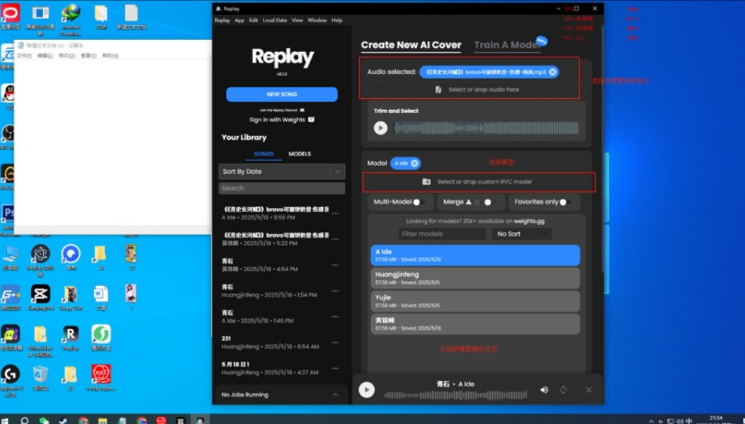This screenshot has width=745, height=424.
Task: Switch to the MODELS library tab
Action: point(300,154)
